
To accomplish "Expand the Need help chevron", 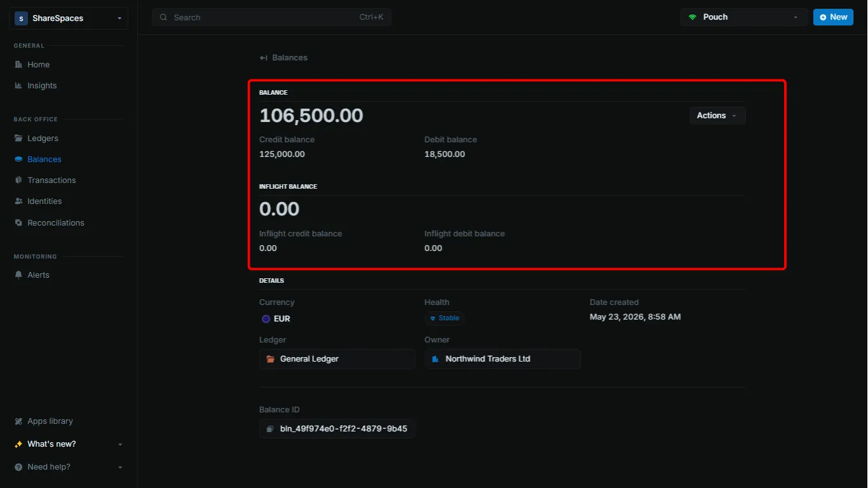I will (x=120, y=467).
